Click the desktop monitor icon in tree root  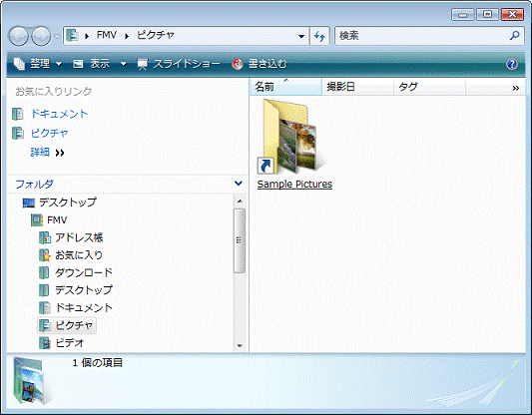pos(29,203)
